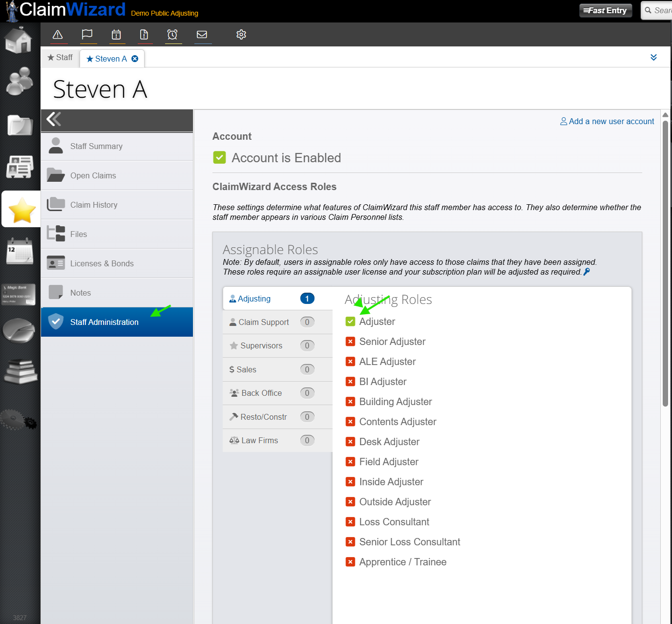This screenshot has height=624, width=672.
Task: Enable the Desk Adjuster role
Action: (x=350, y=441)
